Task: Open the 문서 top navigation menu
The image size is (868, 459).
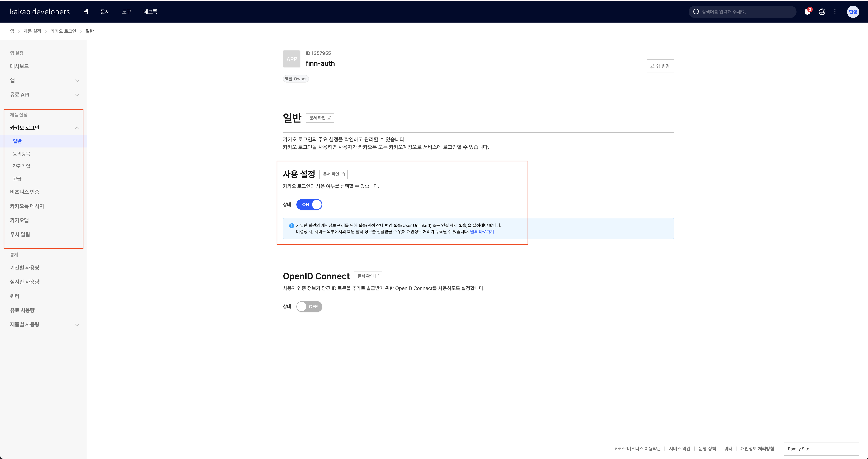Action: point(105,12)
